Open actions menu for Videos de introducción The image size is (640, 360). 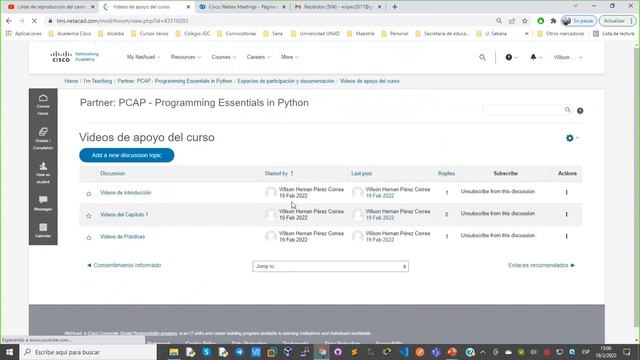coord(567,192)
